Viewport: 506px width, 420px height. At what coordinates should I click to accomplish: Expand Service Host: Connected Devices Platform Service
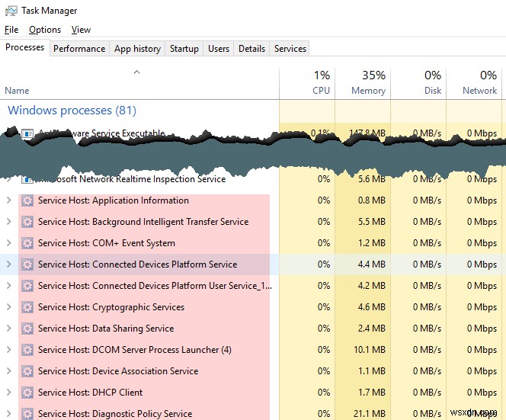9,264
